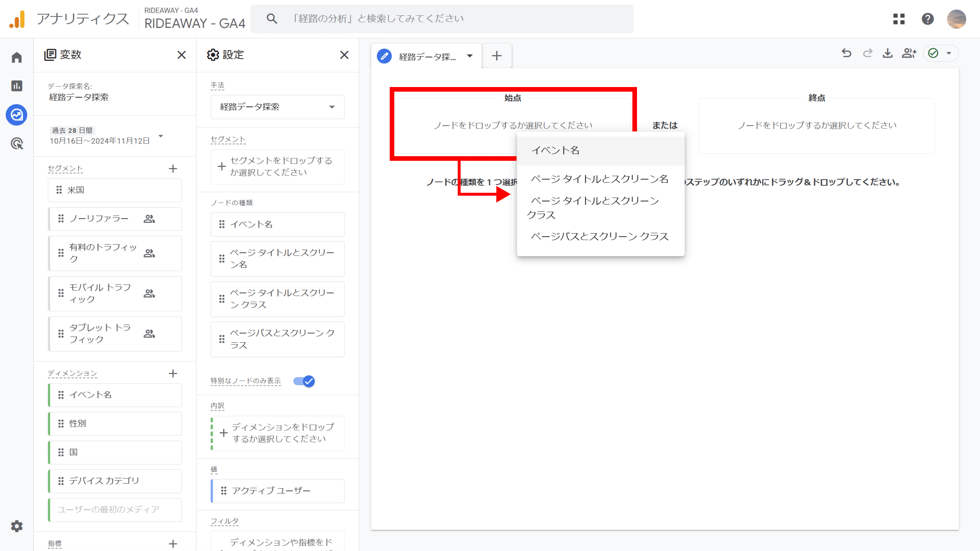The height and width of the screenshot is (551, 980).
Task: Close the 設定 panel
Action: tap(344, 55)
